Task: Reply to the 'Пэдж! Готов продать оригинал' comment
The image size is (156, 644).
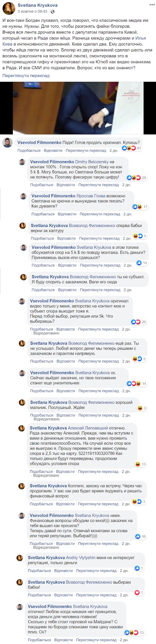Action: [53, 150]
